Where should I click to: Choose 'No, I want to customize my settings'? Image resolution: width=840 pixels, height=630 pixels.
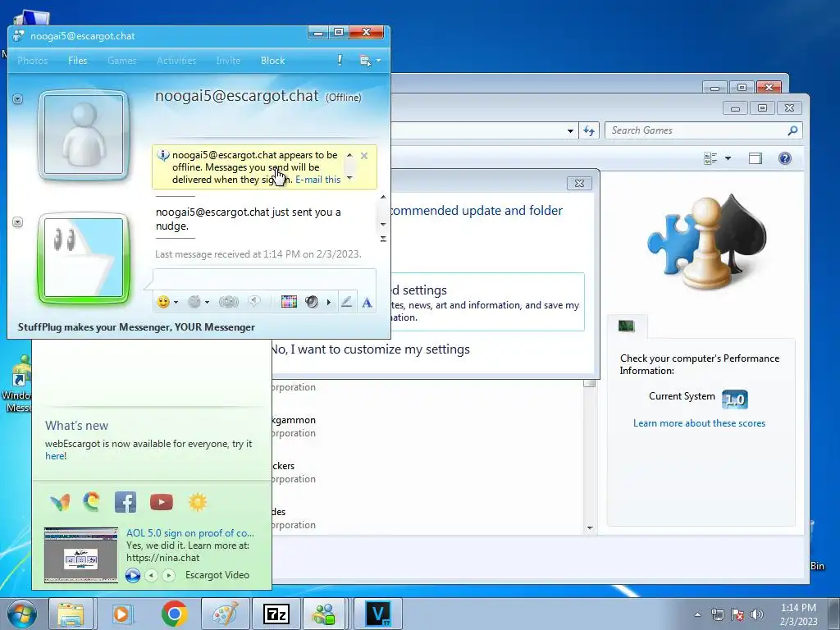pos(371,349)
